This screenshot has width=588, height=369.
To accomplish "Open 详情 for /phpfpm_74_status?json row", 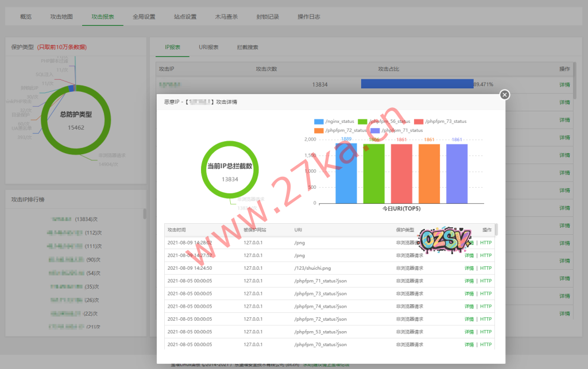I will 469,306.
